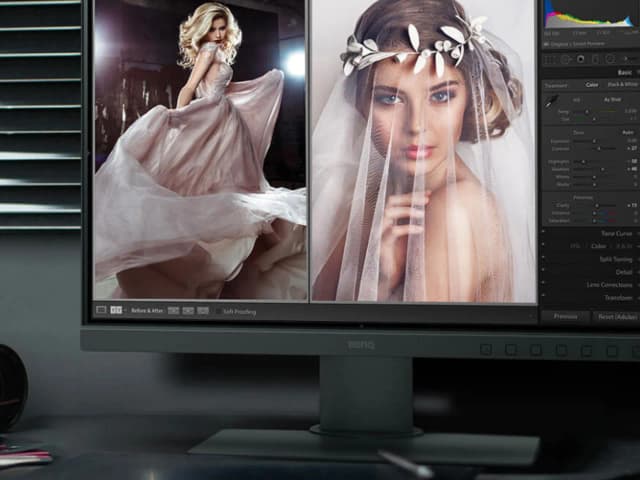The image size is (640, 480).
Task: Click the third Before & After copy icon
Action: pyautogui.click(x=203, y=311)
